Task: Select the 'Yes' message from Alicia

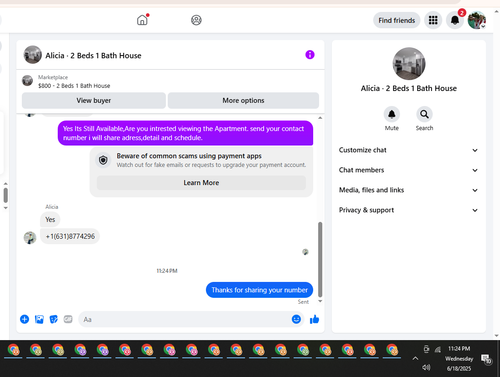Action: pyautogui.click(x=50, y=219)
